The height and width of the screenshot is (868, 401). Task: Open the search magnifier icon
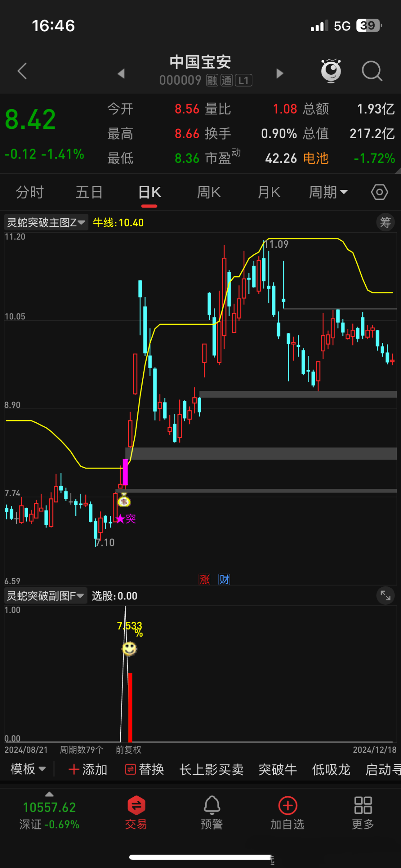tap(372, 71)
